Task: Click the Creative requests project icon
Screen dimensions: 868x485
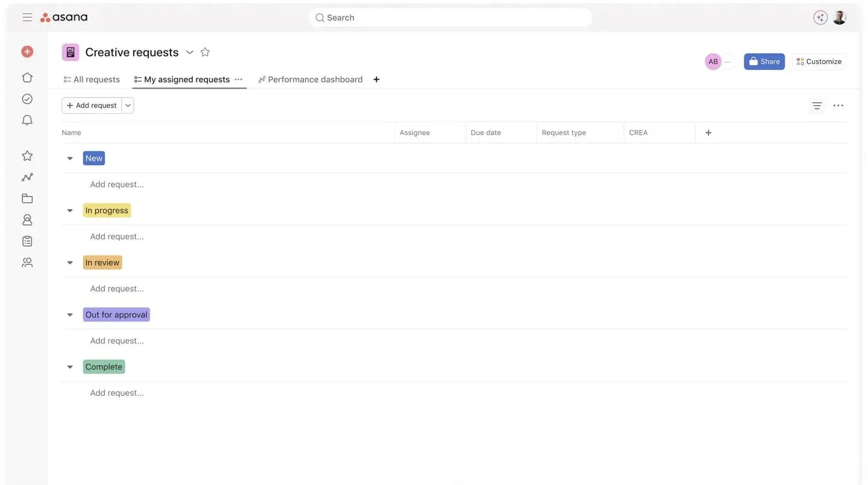Action: pos(71,52)
